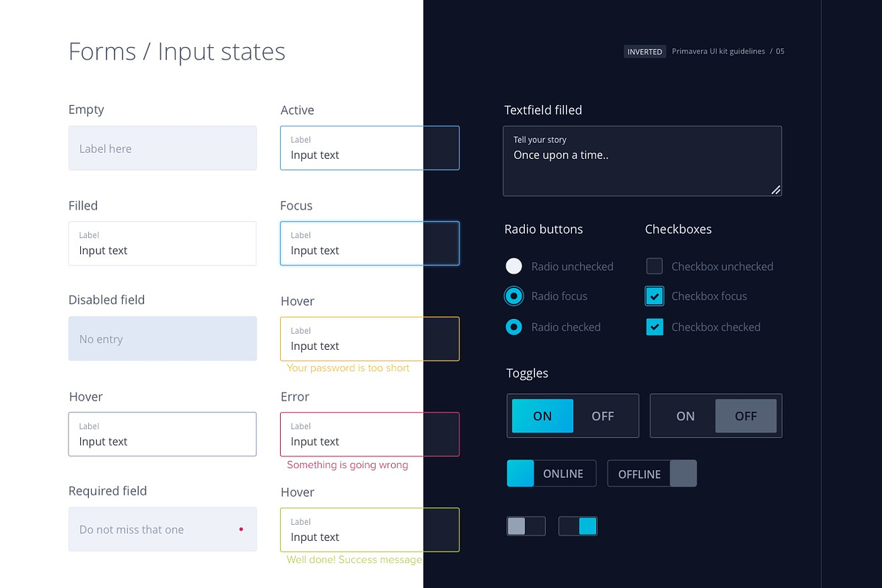Click the grey highlighted OFF toggle segment
Viewport: 882px width, 588px height.
[x=746, y=416]
